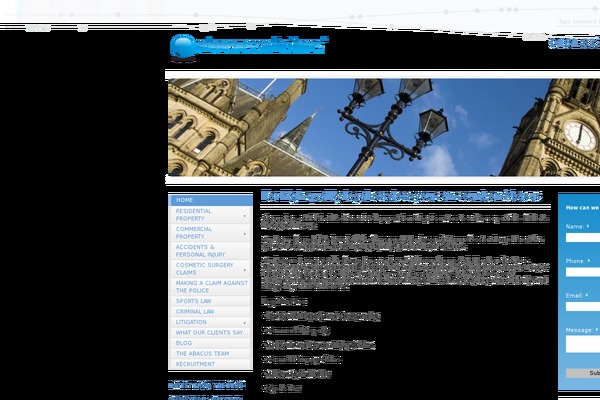
Task: Focus the Name input field
Action: 583,238
